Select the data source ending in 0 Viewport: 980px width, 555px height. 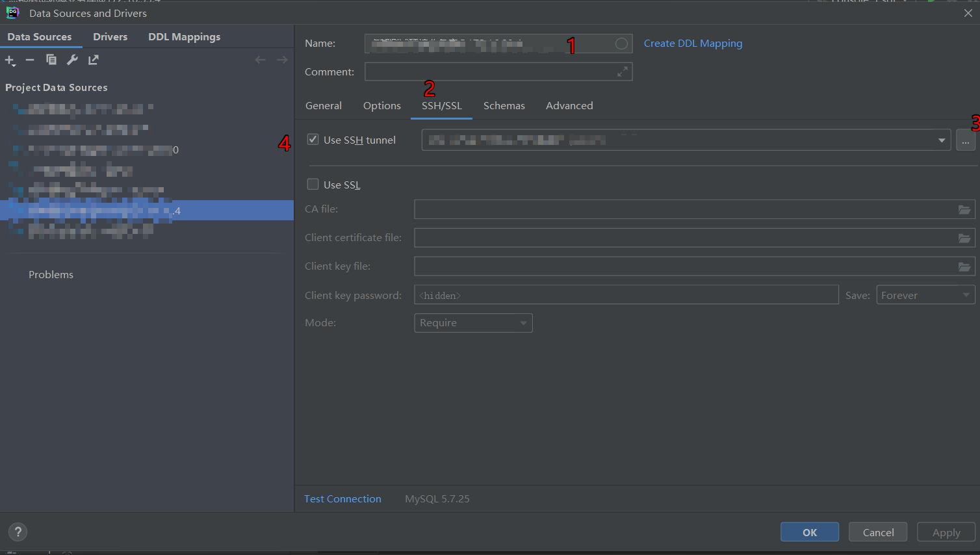(147, 150)
